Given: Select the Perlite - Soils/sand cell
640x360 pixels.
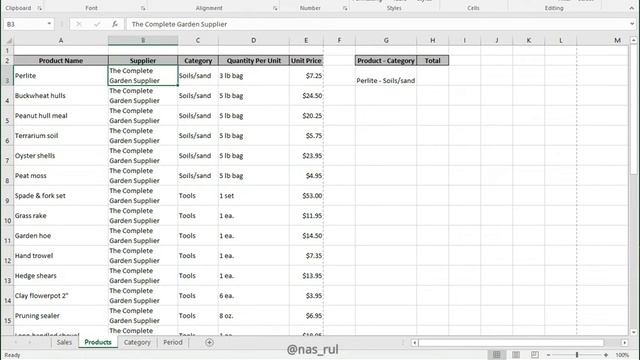Looking at the screenshot, I should 386,76.
